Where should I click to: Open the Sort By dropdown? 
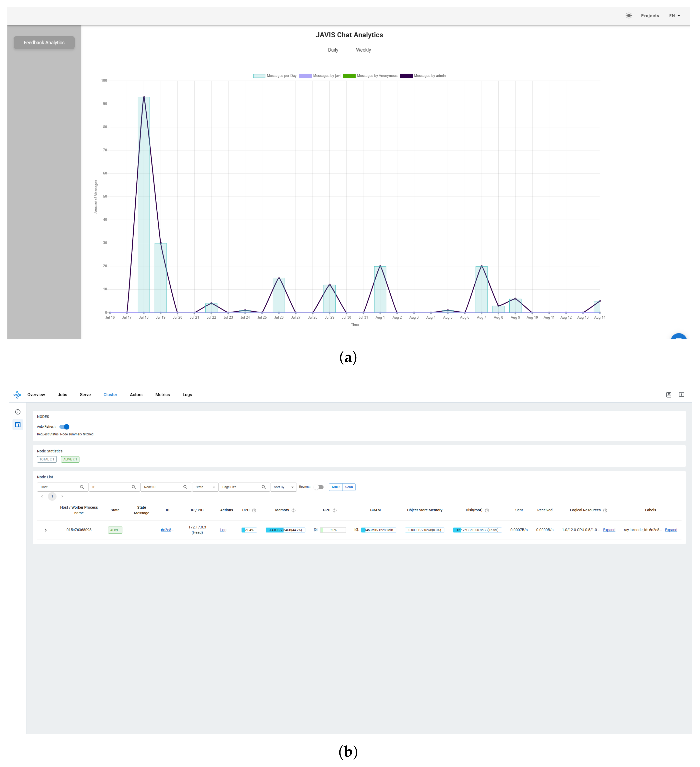[x=283, y=487]
